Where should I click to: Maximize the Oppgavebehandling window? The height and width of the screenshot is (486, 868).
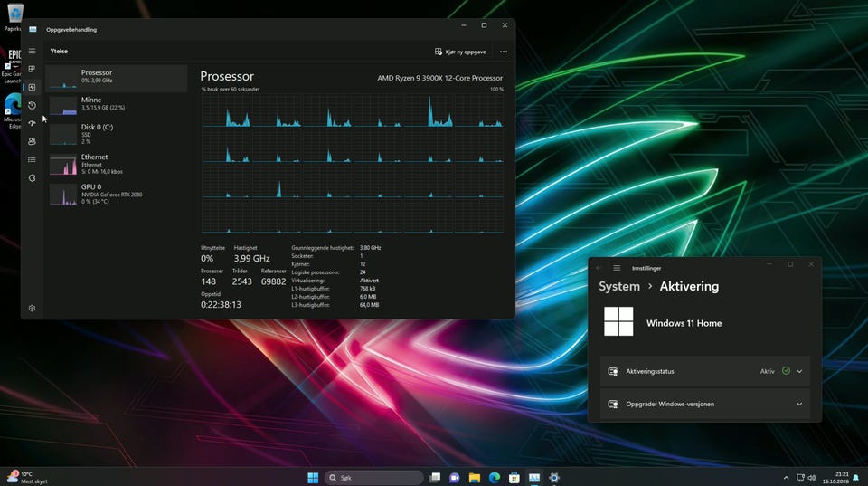tap(484, 25)
